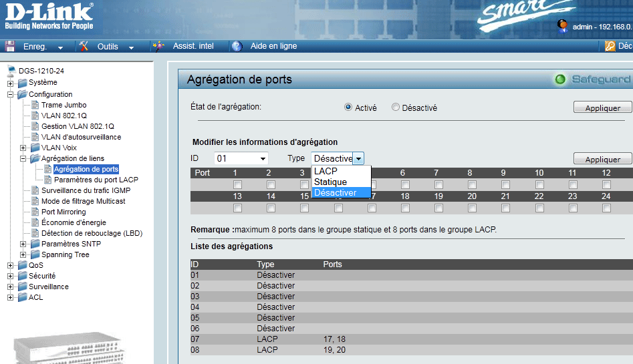The width and height of the screenshot is (633, 364).
Task: Expand the QoS tree node
Action: pyautogui.click(x=11, y=265)
